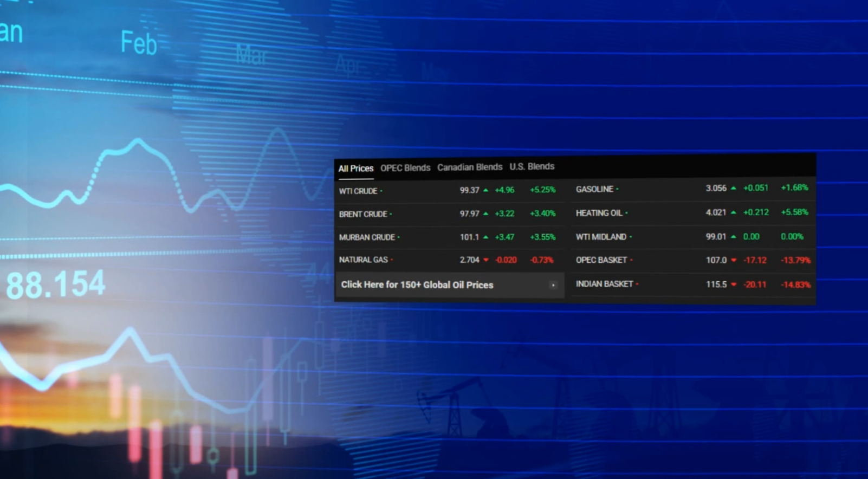Open the WTI CRUDE price link
The width and height of the screenshot is (868, 479).
point(358,191)
